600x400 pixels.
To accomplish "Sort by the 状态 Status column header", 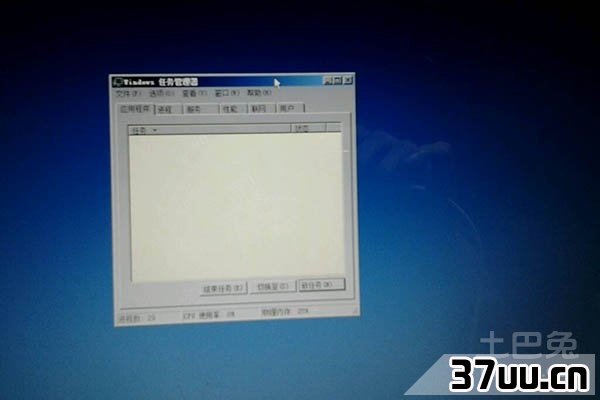I will click(309, 128).
